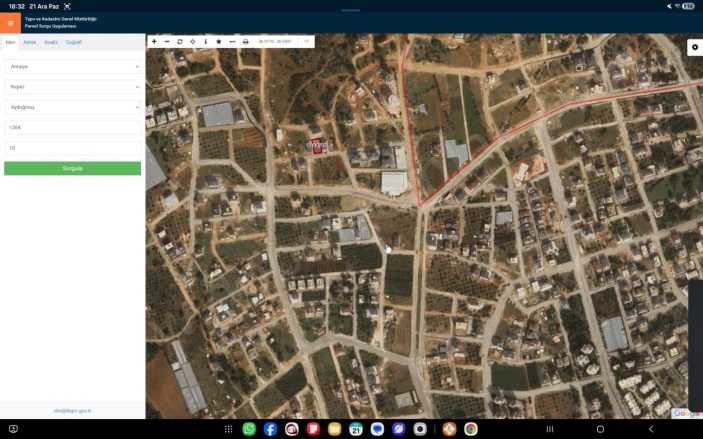Switch to the Analiz tab
703x439 pixels.
51,43
